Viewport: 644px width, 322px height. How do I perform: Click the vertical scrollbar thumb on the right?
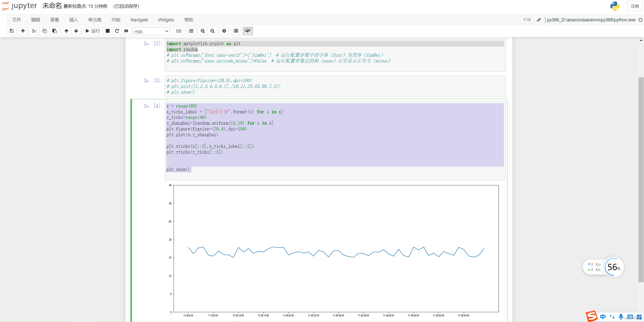pyautogui.click(x=641, y=180)
